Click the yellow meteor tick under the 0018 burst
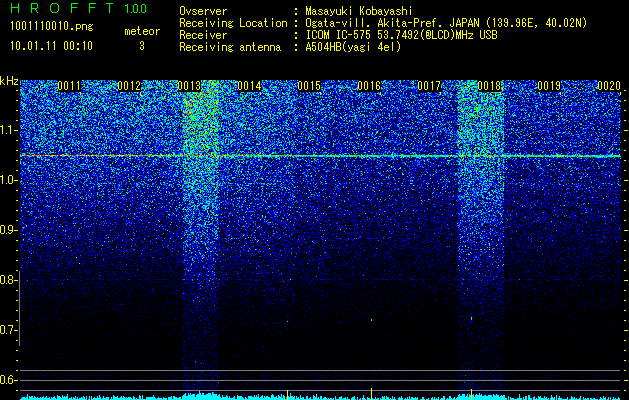Screen dimensions: 629x400 click(471, 394)
